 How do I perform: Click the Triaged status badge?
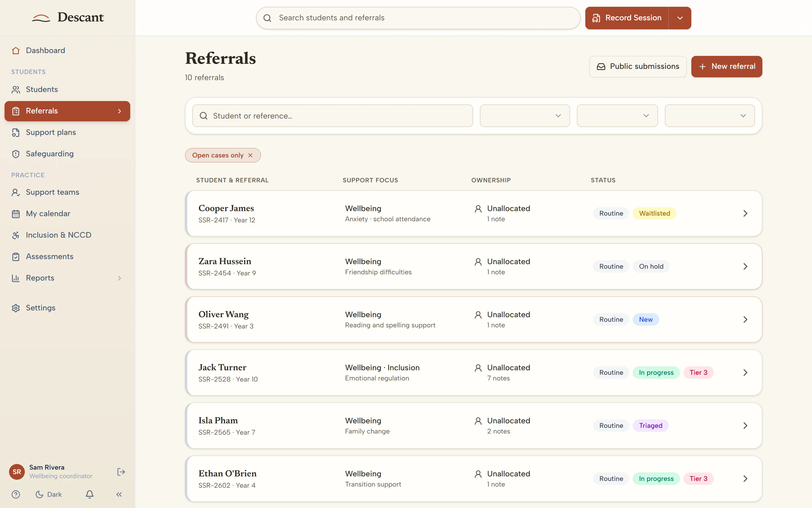[x=650, y=426]
